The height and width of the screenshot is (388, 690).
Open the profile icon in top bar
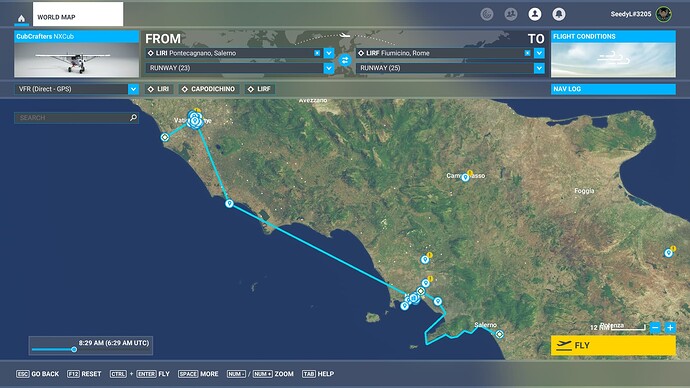tap(535, 15)
